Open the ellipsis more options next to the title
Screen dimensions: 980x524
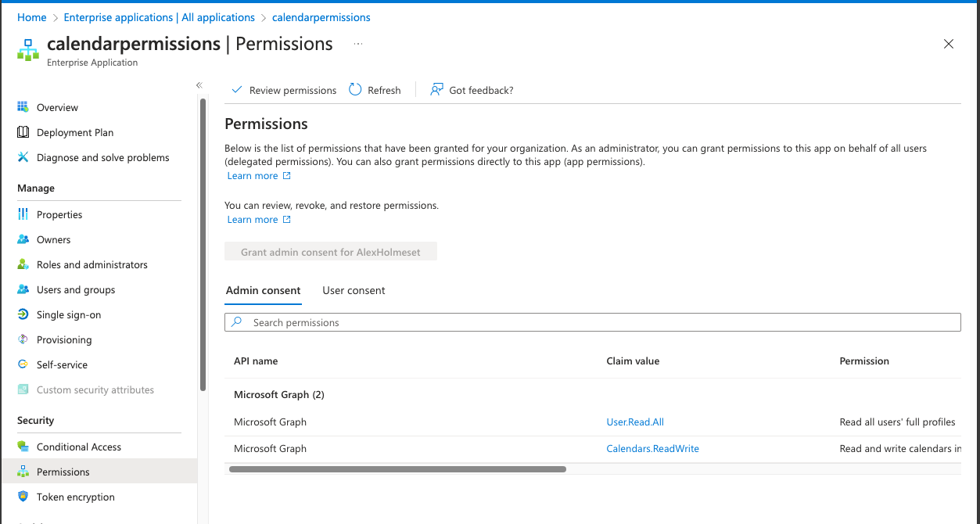pos(358,45)
